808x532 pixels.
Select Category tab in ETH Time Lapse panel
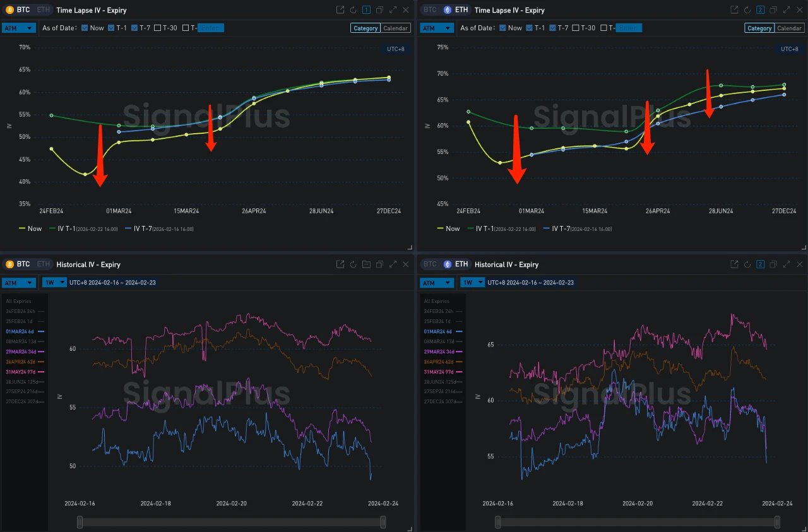pyautogui.click(x=759, y=28)
